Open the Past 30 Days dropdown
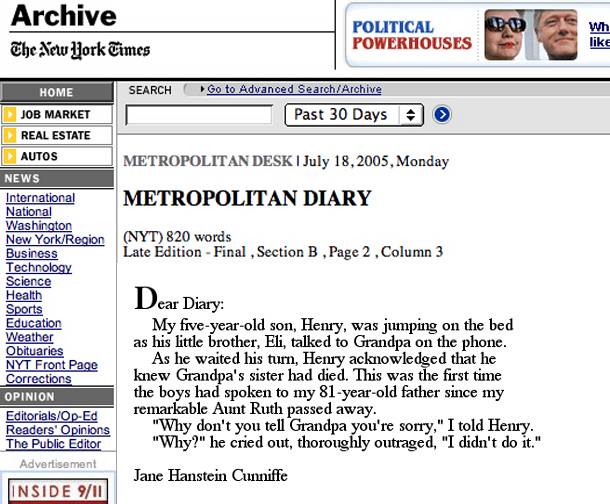The image size is (610, 504). 354,115
